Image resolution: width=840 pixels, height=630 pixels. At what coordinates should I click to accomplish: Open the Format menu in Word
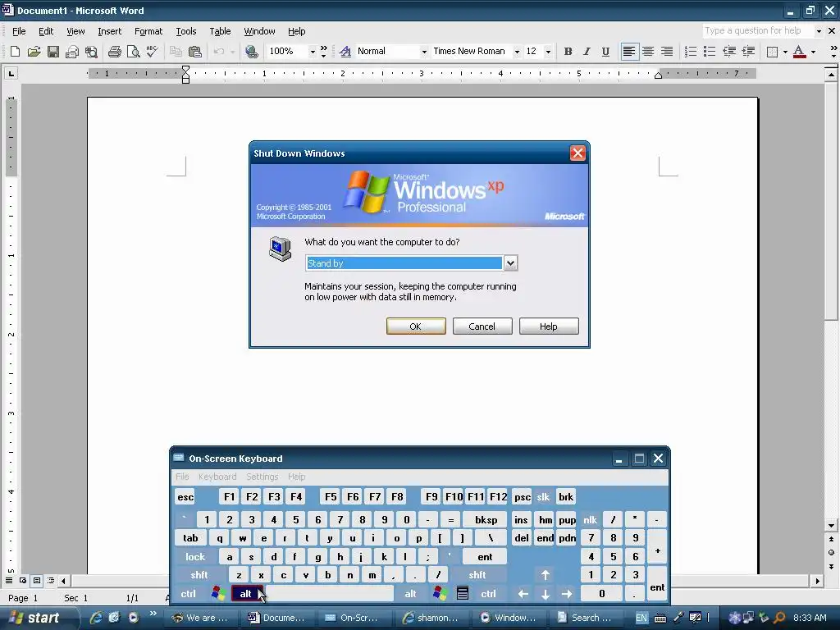pos(148,31)
